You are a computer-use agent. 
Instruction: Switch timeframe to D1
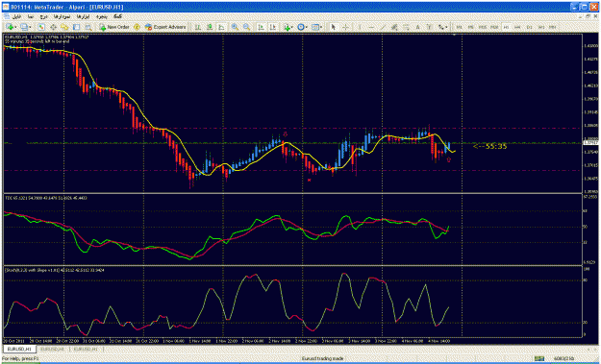(x=529, y=27)
